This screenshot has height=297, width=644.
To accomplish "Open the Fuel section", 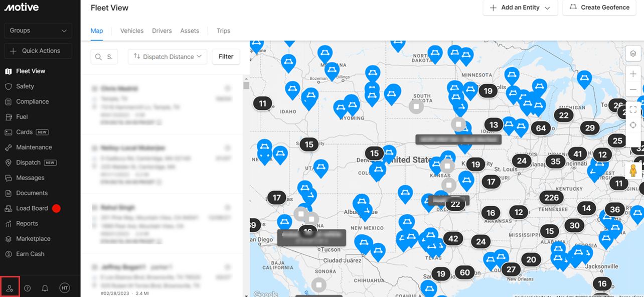I will coord(22,117).
